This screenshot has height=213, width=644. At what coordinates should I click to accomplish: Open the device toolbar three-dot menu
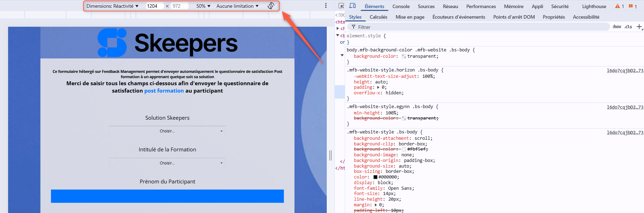click(x=326, y=6)
